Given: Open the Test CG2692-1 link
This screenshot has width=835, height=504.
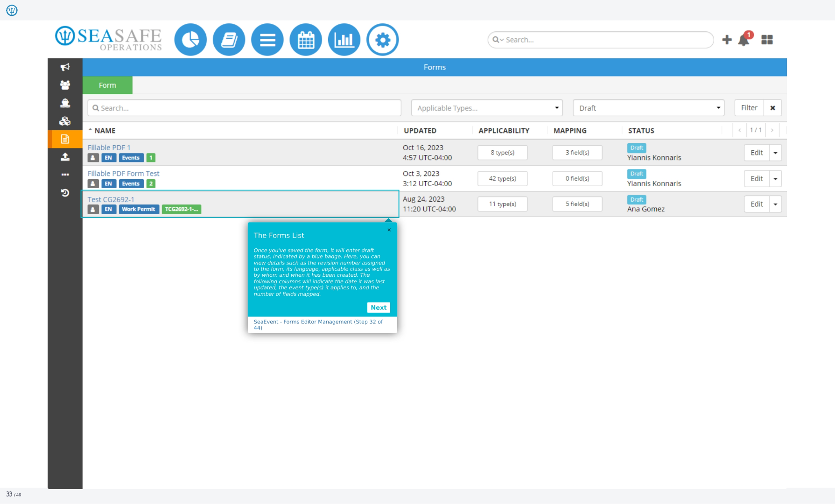Looking at the screenshot, I should [111, 199].
